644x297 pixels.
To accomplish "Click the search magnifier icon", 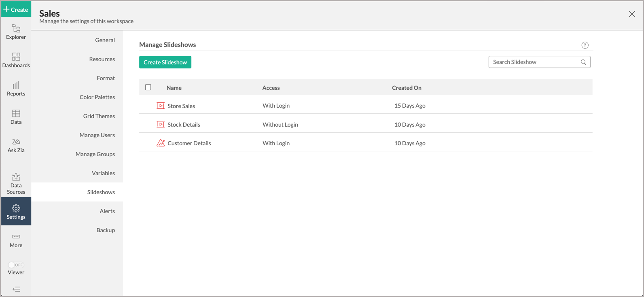I will (583, 62).
